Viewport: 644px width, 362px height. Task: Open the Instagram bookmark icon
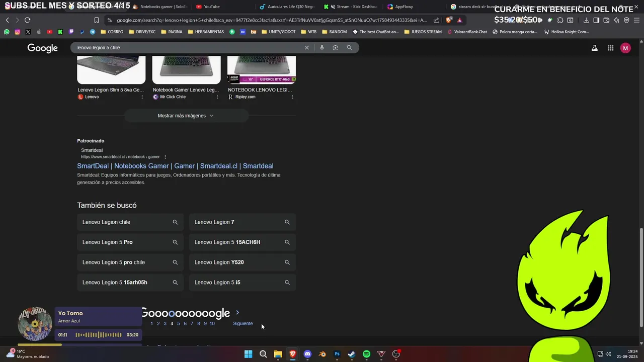pos(17,32)
